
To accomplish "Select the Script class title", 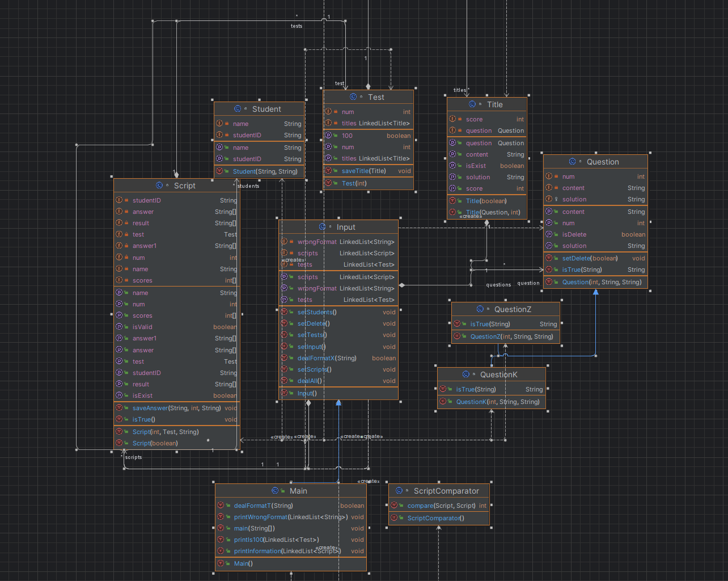I will click(185, 186).
